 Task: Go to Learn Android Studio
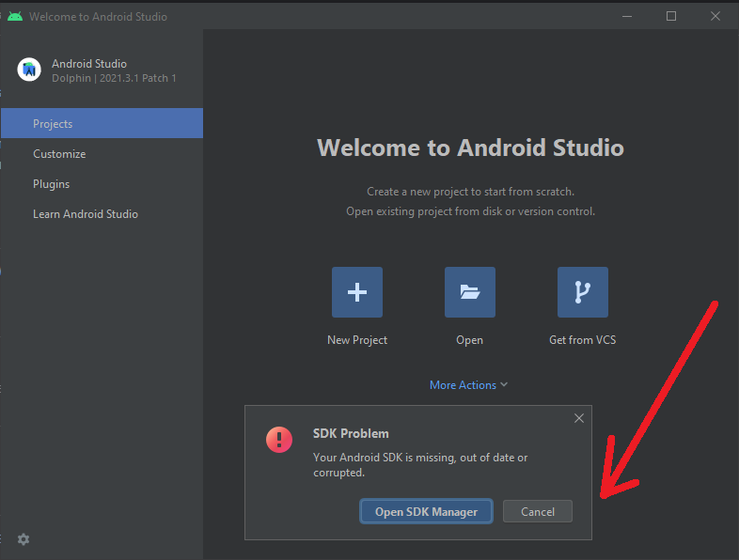[102, 214]
